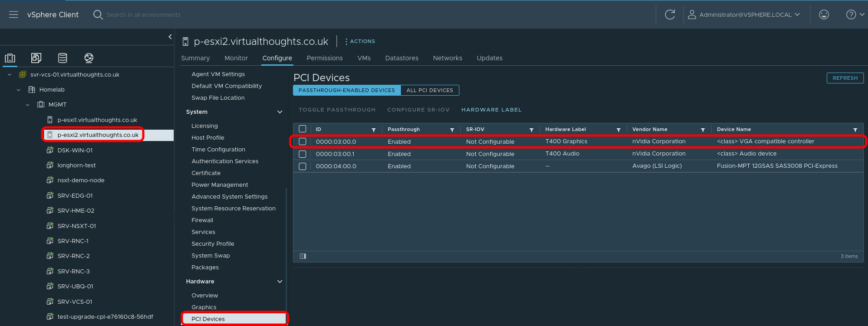Open the Hardware Label column filter
Image resolution: width=868 pixels, height=326 pixels.
coord(619,130)
